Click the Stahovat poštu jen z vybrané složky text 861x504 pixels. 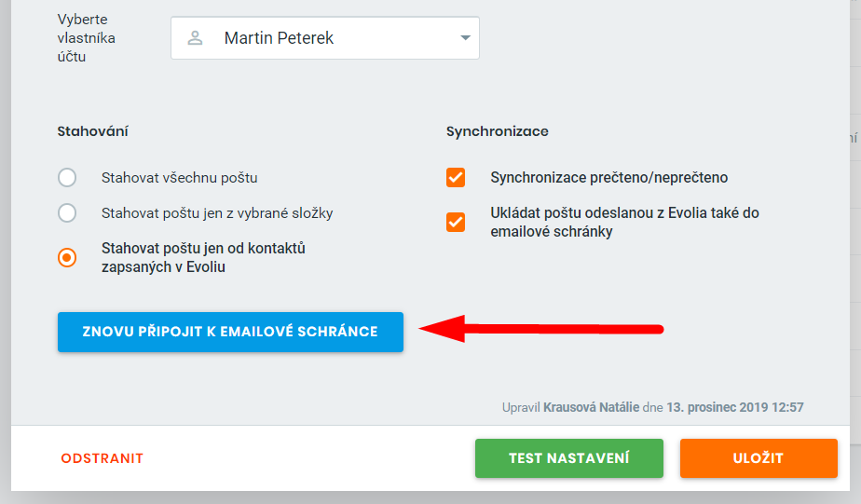[217, 213]
